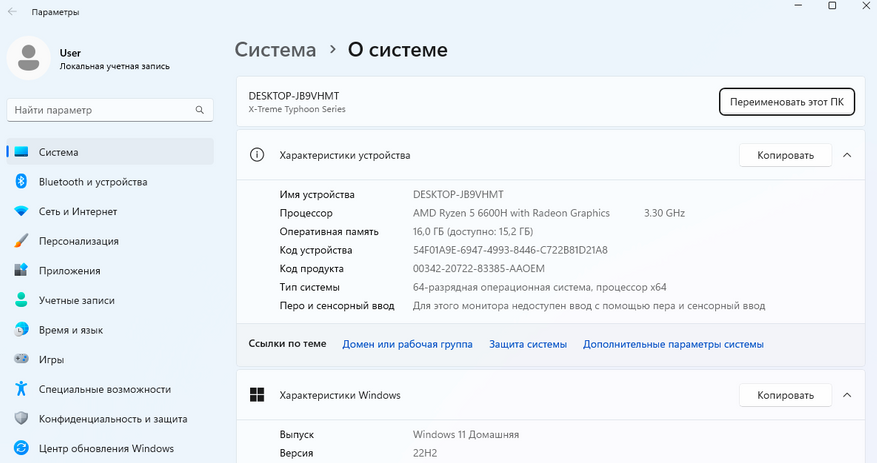Click the Accessibility figure icon
877x463 pixels.
[x=20, y=389]
